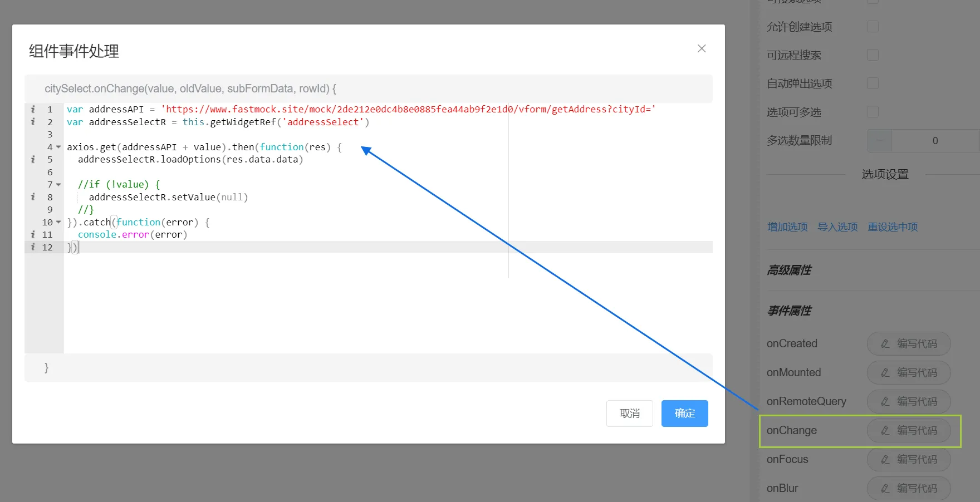Decrease 多选数量限制 with minus button
This screenshot has width=980, height=502.
tap(880, 141)
